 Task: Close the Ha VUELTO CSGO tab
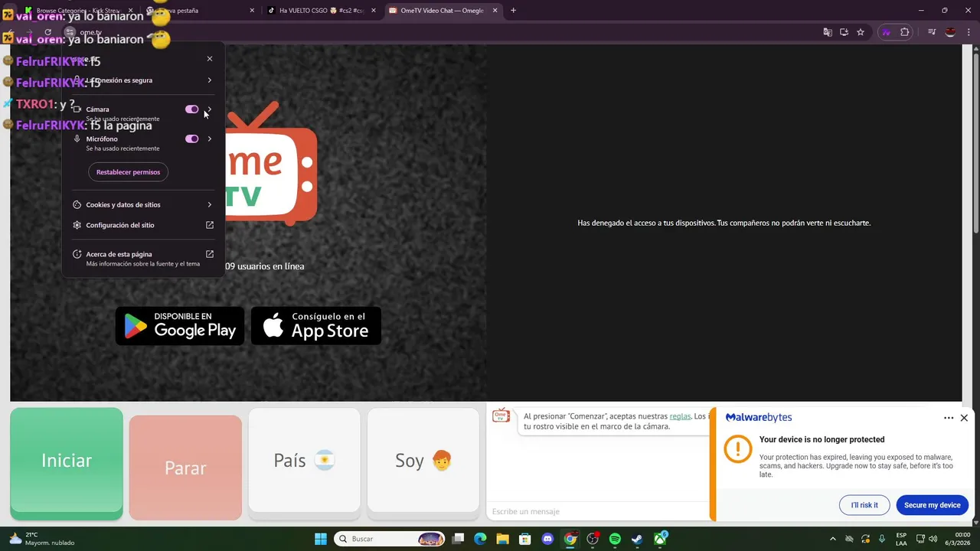coord(374,11)
